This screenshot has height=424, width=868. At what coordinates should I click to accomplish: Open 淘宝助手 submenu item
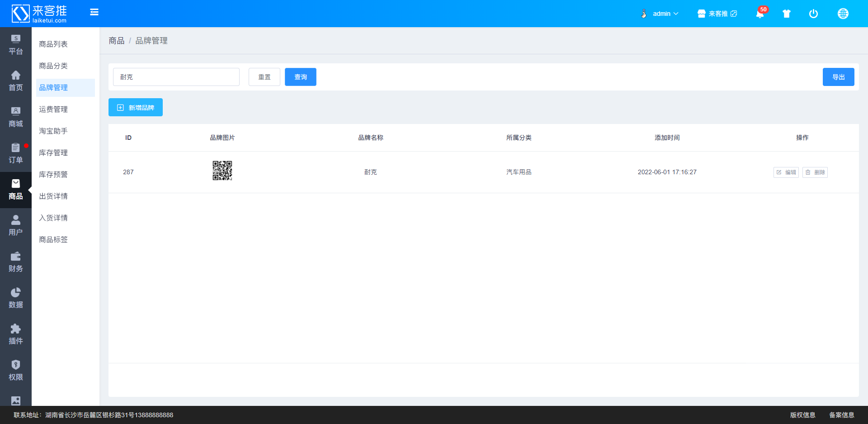53,131
